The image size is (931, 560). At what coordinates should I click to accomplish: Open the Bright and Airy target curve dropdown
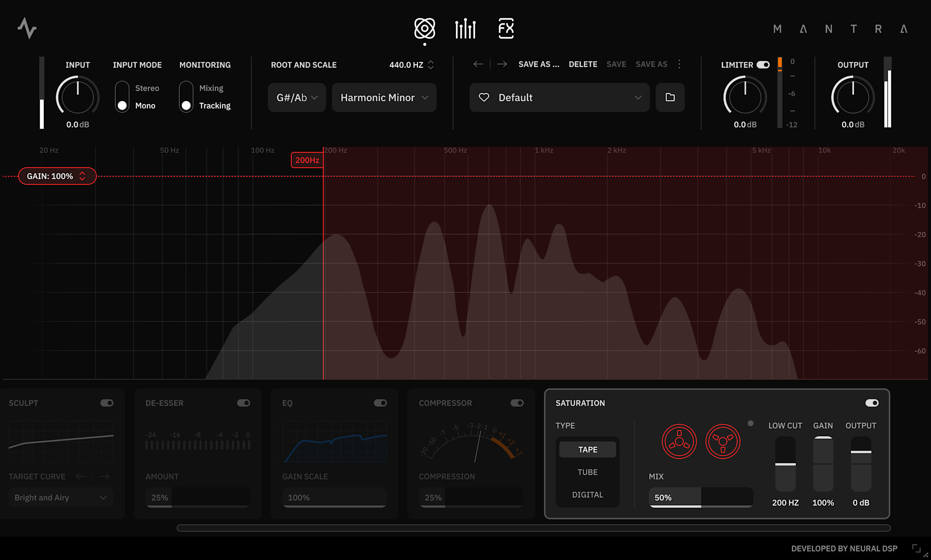[61, 497]
